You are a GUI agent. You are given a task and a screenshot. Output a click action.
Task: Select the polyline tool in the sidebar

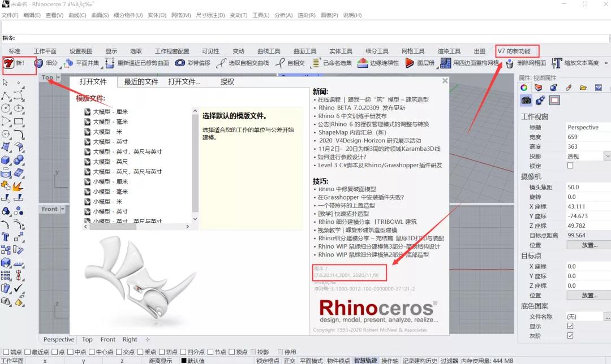pos(6,96)
